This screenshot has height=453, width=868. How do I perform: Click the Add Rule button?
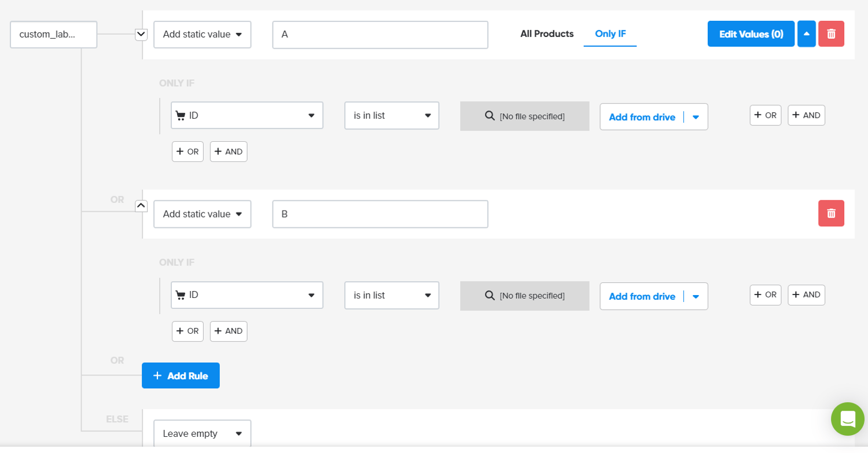tap(181, 375)
